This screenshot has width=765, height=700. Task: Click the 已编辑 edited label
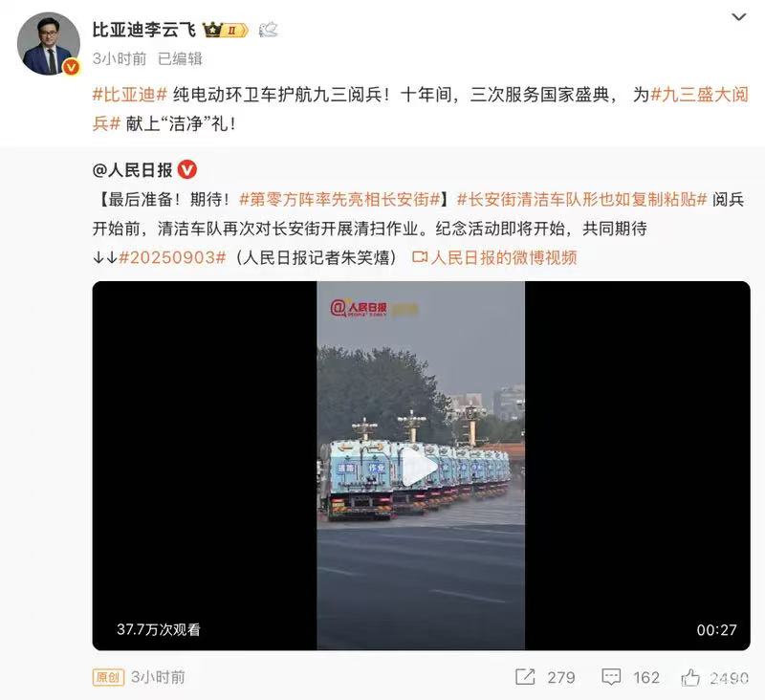coord(180,59)
